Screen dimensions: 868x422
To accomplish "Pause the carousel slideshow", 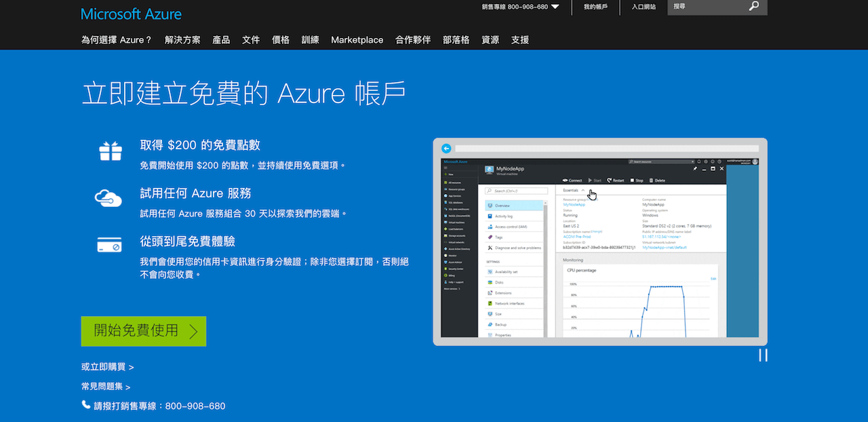I will coord(763,355).
